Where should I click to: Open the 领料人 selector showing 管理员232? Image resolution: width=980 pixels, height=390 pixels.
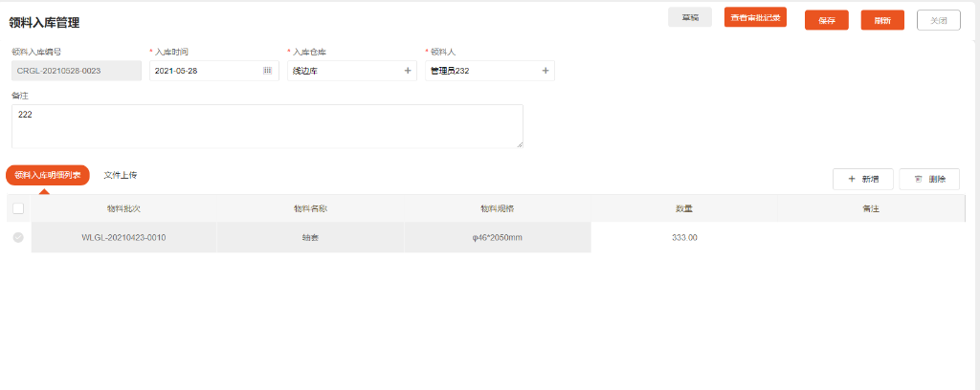[x=482, y=71]
